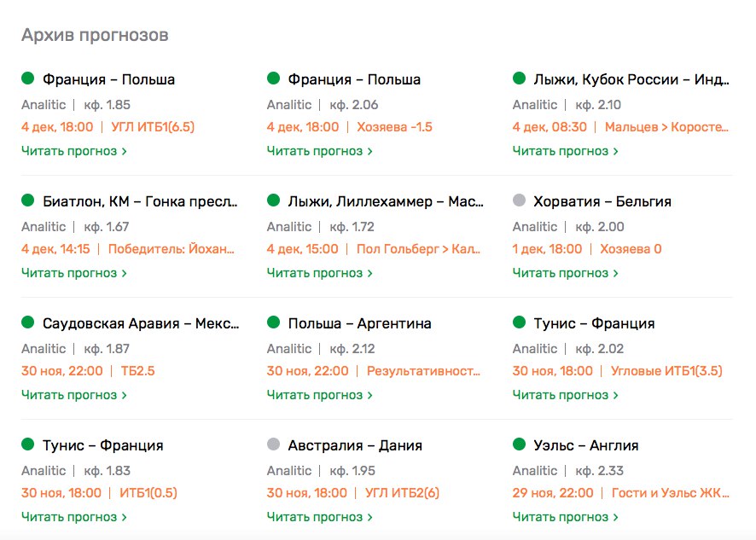Click green status dot beside Саудовская Аравия – Мексика
This screenshot has width=756, height=540.
pos(27,323)
